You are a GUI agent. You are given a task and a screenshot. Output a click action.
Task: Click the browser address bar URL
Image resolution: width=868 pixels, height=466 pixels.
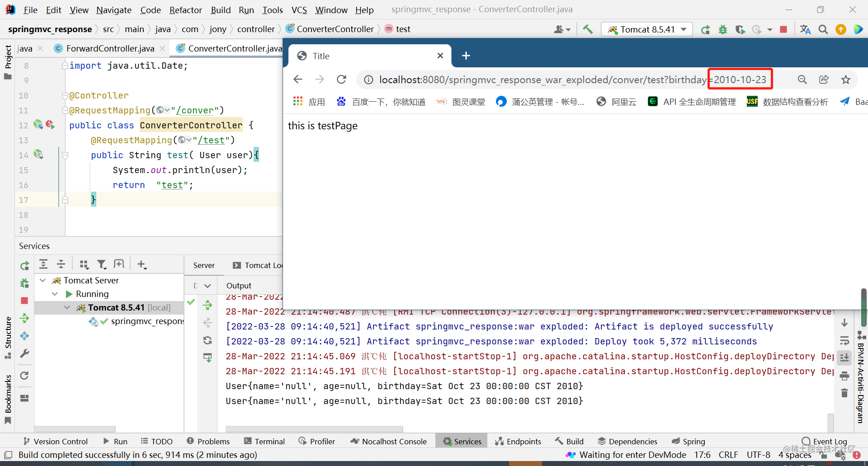click(x=572, y=80)
